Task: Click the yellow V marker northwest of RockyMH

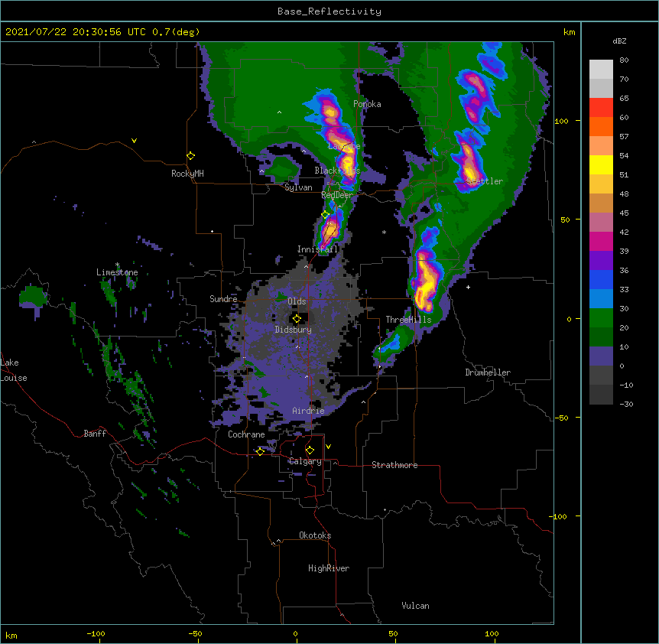Action: click(x=134, y=141)
